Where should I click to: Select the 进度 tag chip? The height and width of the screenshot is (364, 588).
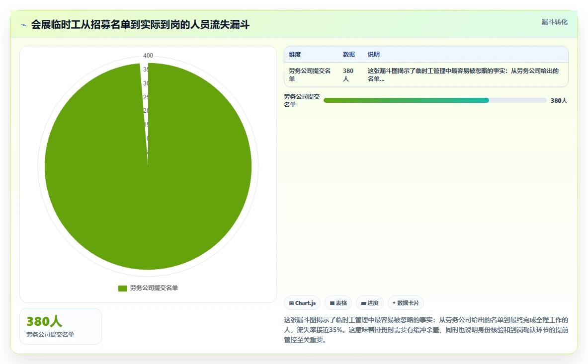coord(370,303)
